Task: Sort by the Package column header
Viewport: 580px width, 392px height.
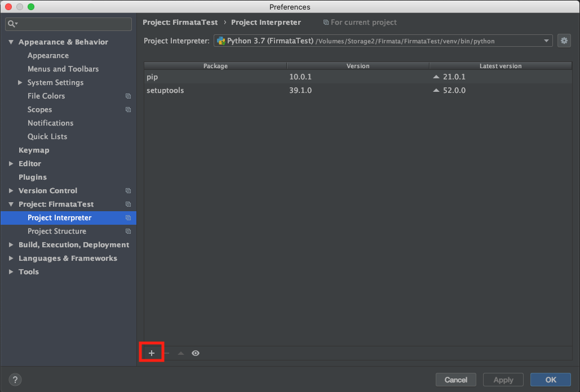Action: coord(215,66)
